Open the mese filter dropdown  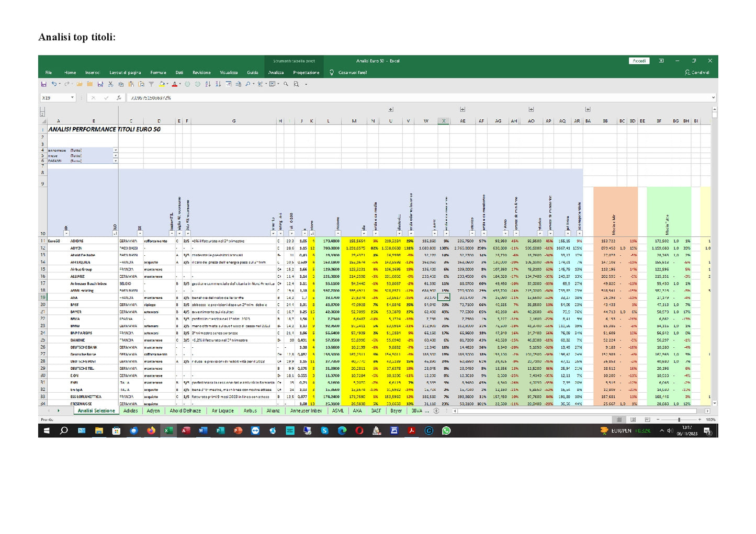116,155
